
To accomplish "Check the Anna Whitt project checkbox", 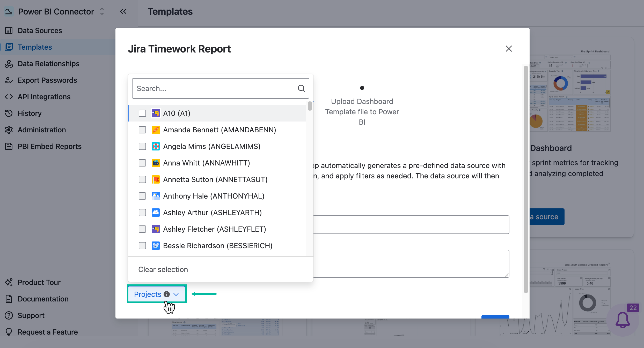I will click(142, 163).
